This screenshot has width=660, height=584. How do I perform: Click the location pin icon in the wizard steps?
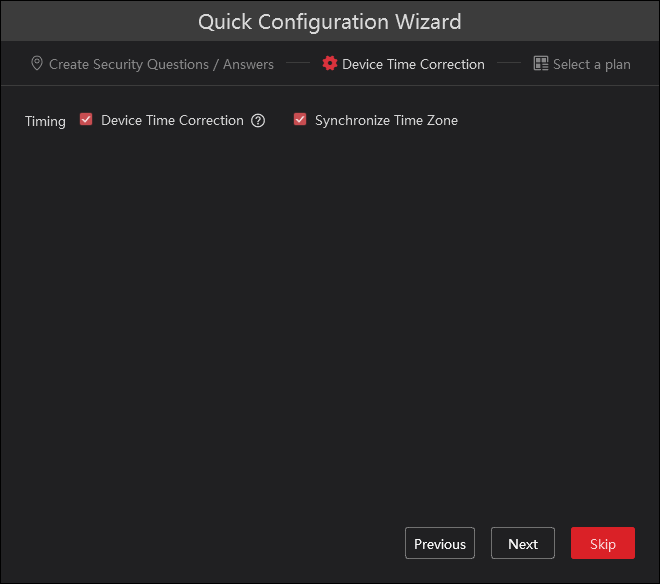tap(37, 64)
